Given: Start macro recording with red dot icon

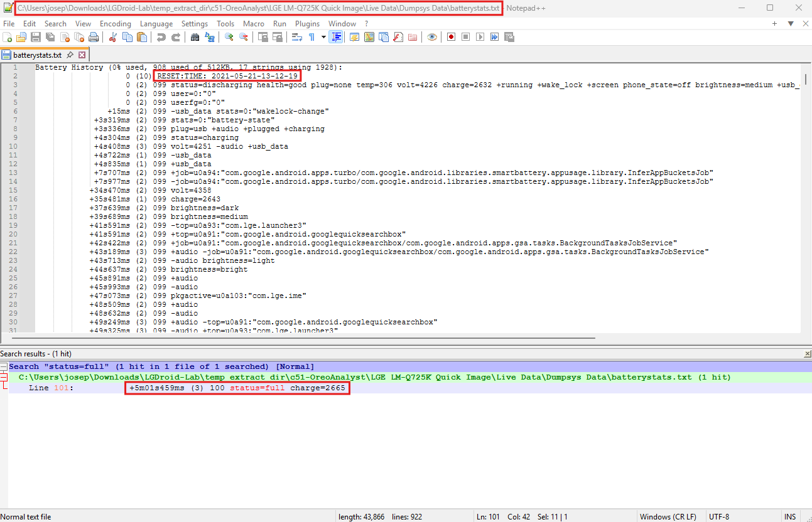Looking at the screenshot, I should pyautogui.click(x=451, y=37).
